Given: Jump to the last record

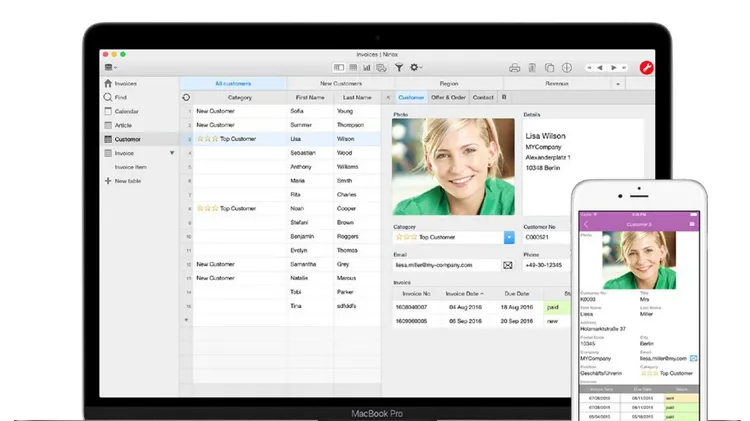Looking at the screenshot, I should [624, 68].
